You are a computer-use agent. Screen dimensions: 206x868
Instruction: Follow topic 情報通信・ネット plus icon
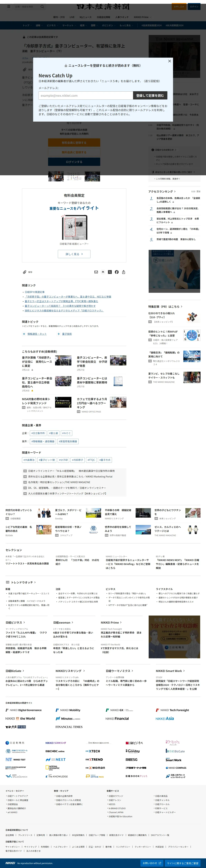click(x=24, y=334)
